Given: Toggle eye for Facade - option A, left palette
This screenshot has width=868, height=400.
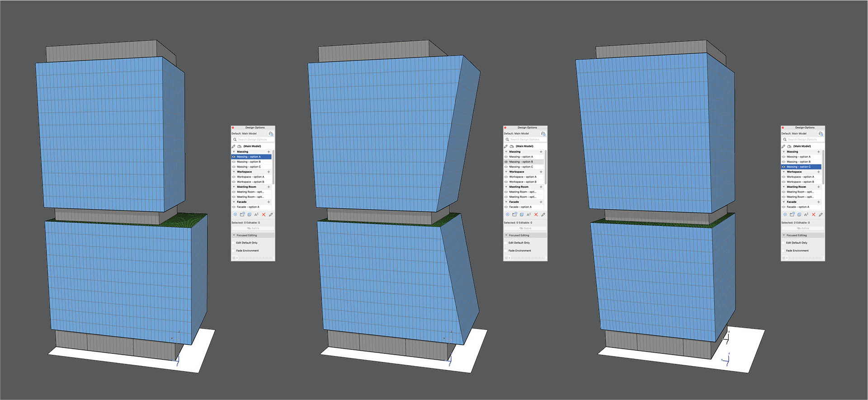Looking at the screenshot, I should tap(234, 207).
